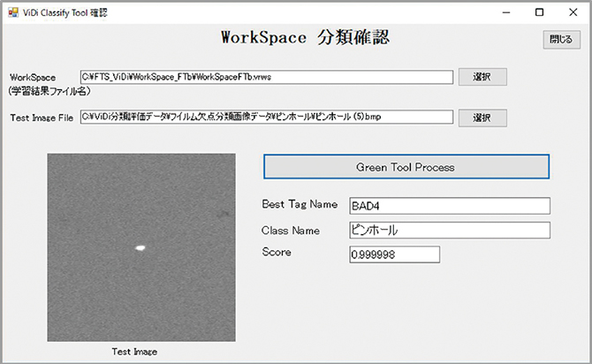This screenshot has height=364, width=592.
Task: Close the window with the X button
Action: [573, 12]
